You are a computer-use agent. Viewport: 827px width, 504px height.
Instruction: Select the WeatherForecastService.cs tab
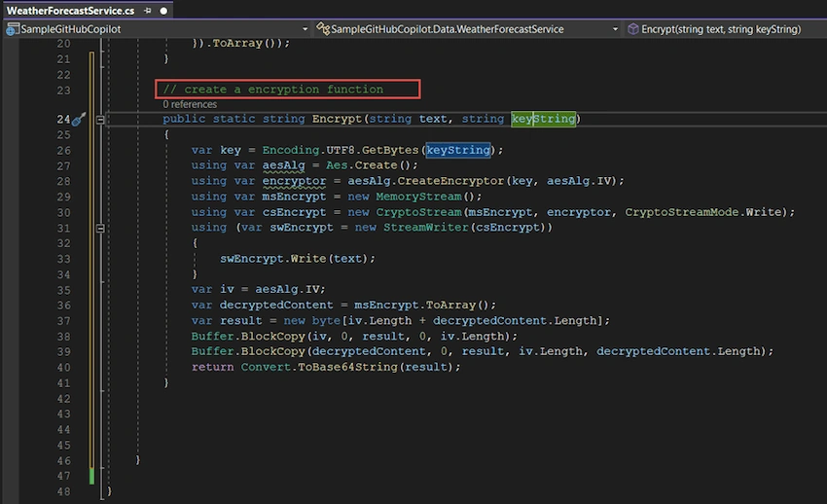pos(70,11)
